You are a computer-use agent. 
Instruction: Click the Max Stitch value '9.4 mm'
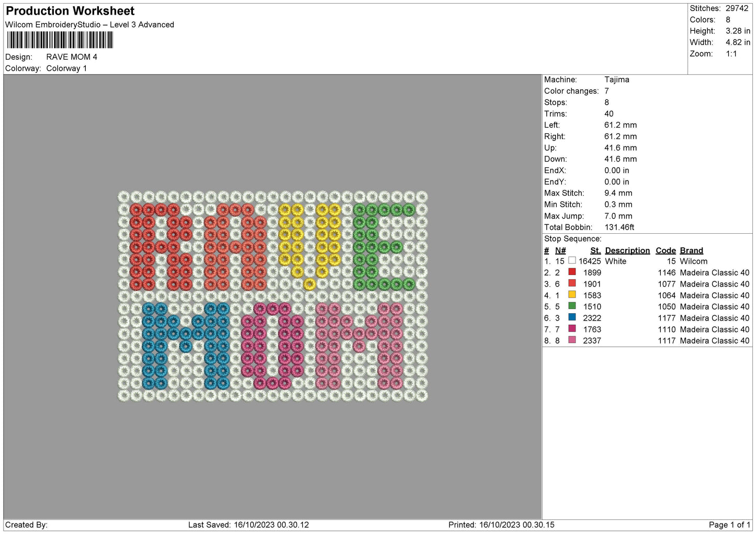click(618, 193)
